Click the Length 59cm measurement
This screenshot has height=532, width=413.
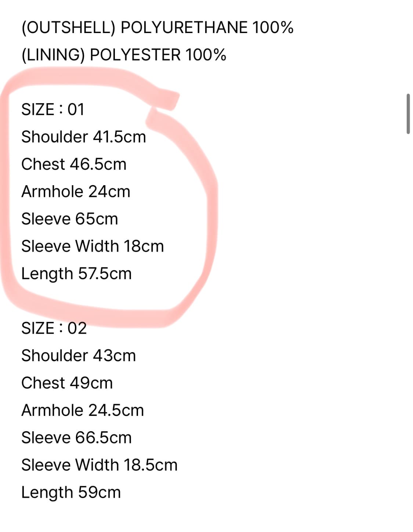[71, 492]
